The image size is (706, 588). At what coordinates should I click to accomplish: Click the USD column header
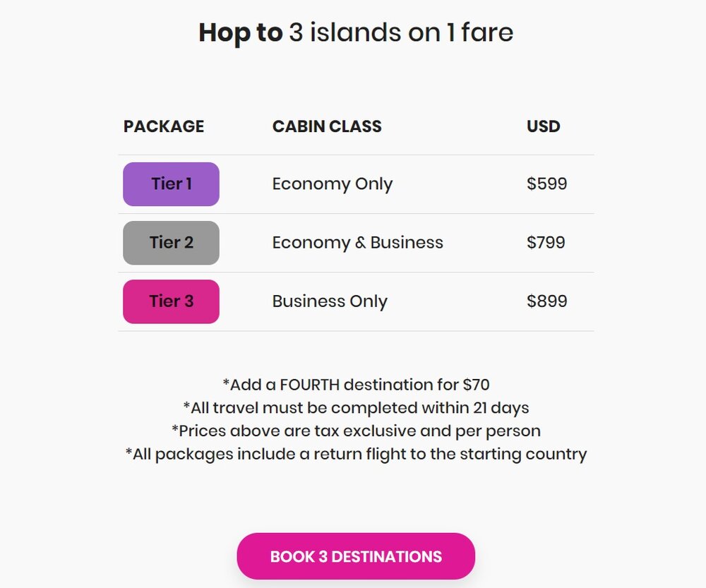click(x=544, y=126)
